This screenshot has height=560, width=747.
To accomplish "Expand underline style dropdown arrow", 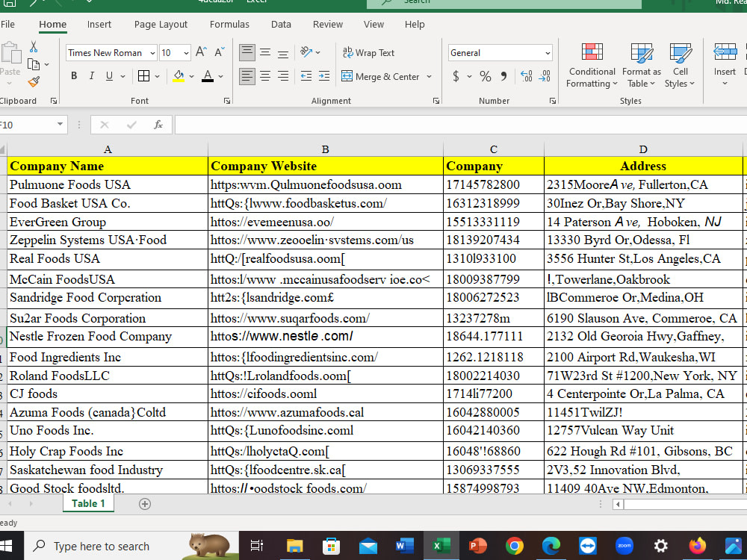I will pyautogui.click(x=123, y=76).
